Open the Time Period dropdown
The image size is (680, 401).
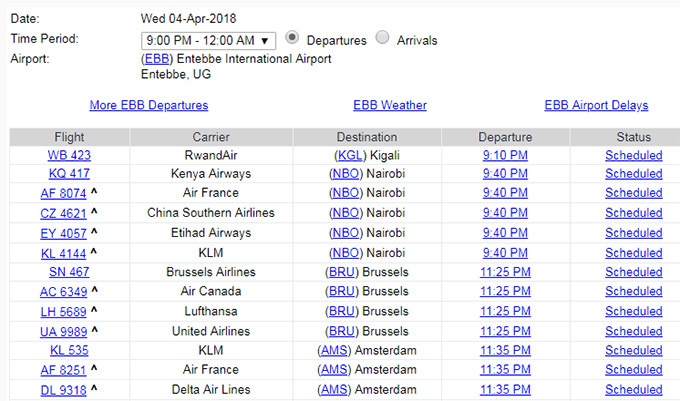(x=208, y=41)
